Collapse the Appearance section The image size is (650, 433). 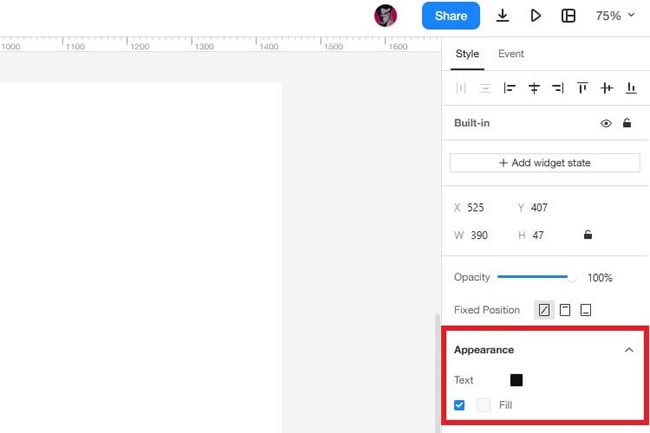tap(629, 350)
